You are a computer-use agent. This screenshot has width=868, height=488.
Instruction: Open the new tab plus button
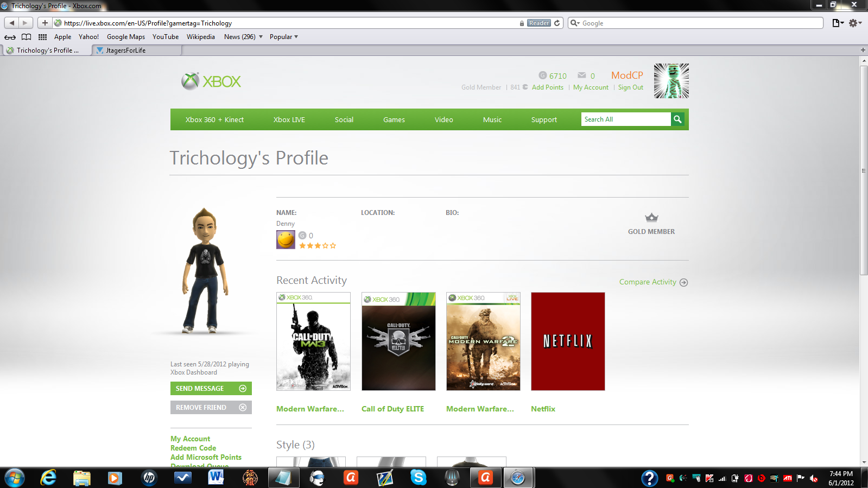tap(863, 50)
